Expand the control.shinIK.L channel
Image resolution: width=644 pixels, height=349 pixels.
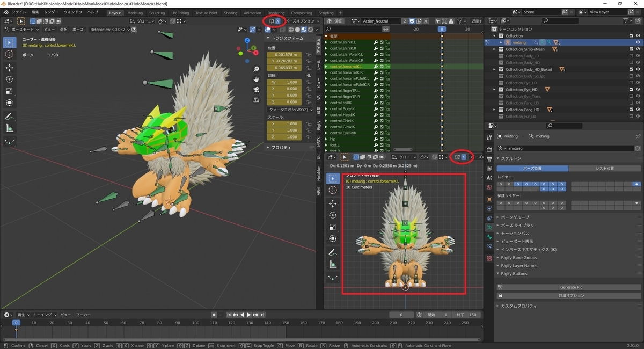point(327,42)
